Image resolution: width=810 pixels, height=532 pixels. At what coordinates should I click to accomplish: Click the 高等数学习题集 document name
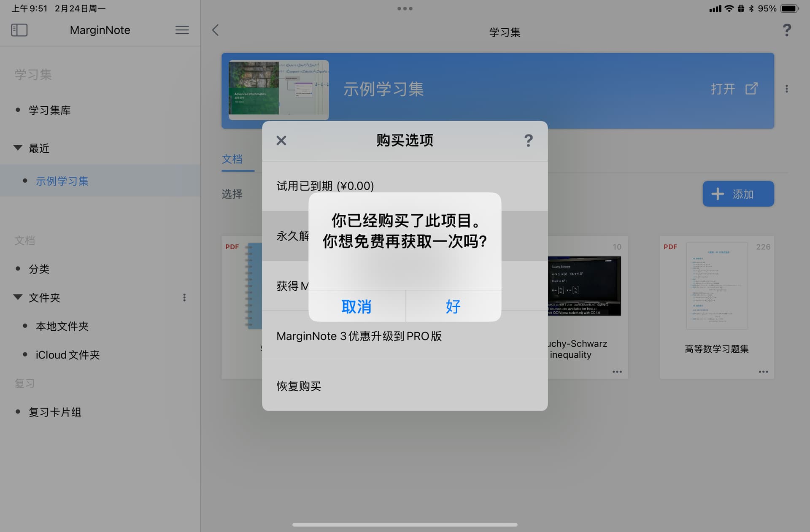click(717, 349)
